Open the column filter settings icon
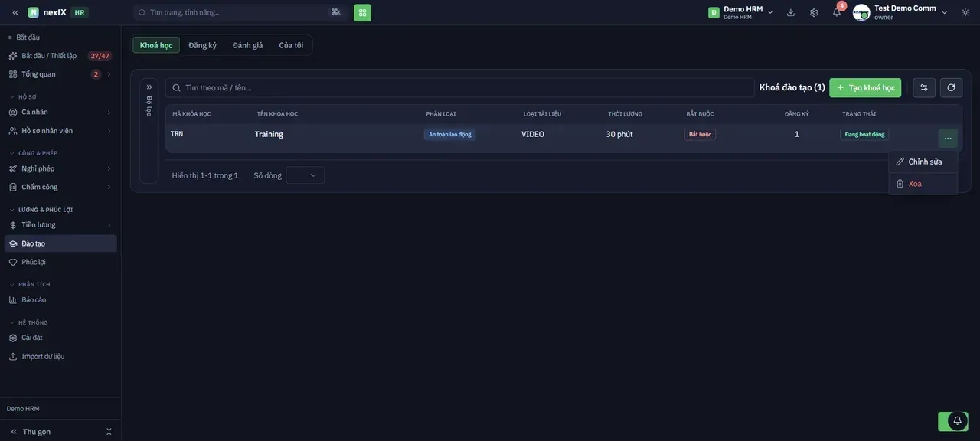This screenshot has height=441, width=980. tap(924, 87)
